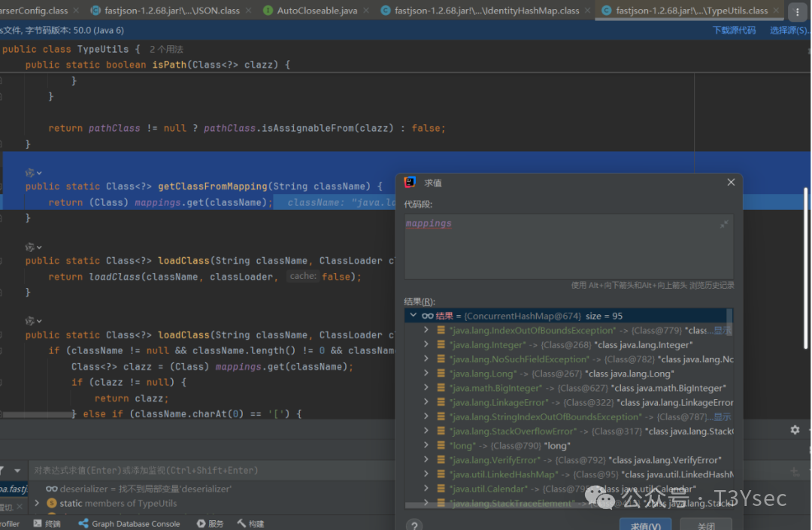Open the Graph Database Console tool window
Screen dimensions: 812x530
(129, 523)
